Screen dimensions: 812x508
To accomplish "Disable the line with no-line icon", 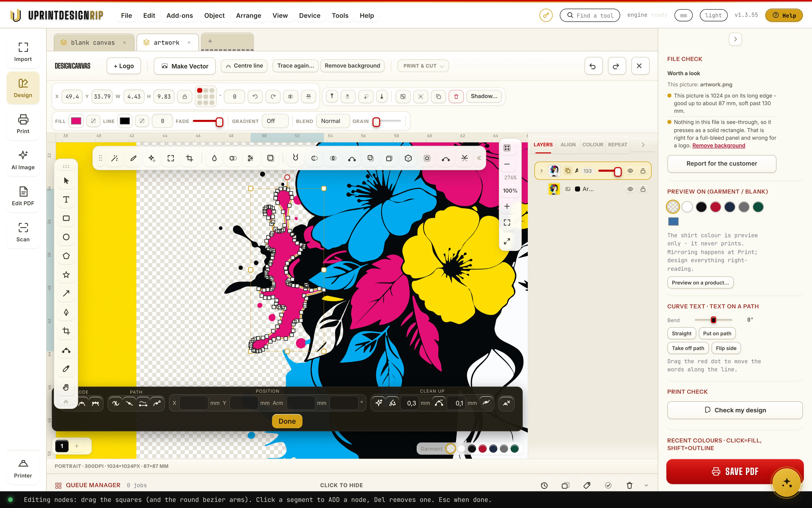I will tap(142, 121).
